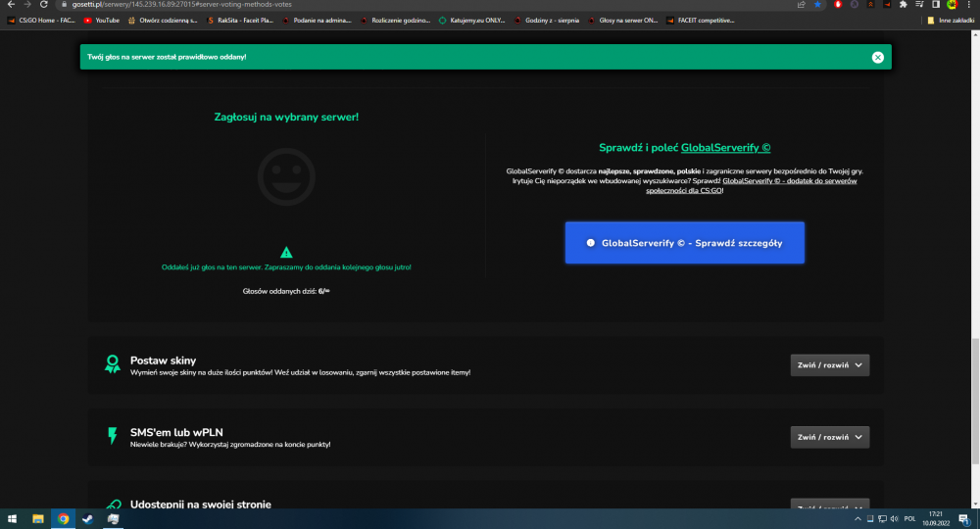Click the gosetti.pl address bar URL

(181, 4)
